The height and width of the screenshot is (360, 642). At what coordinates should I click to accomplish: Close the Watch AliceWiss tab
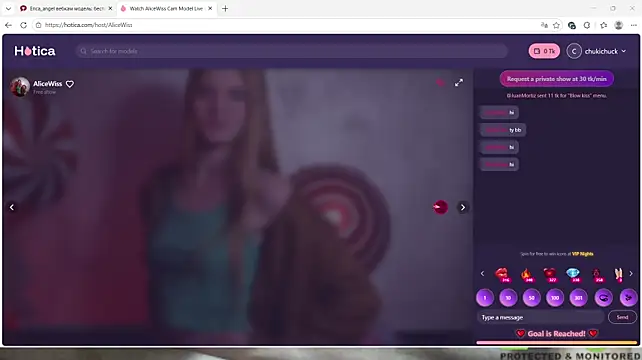[x=210, y=8]
